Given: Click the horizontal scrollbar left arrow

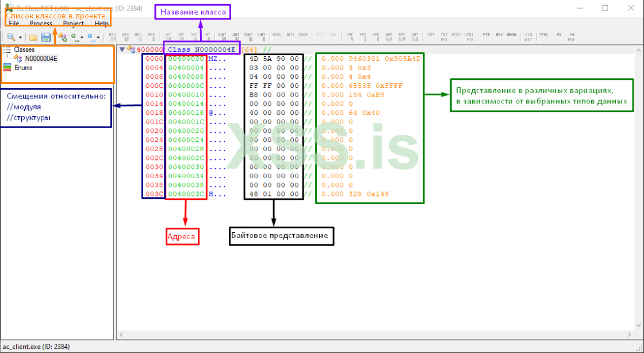Looking at the screenshot, I should pyautogui.click(x=121, y=335).
